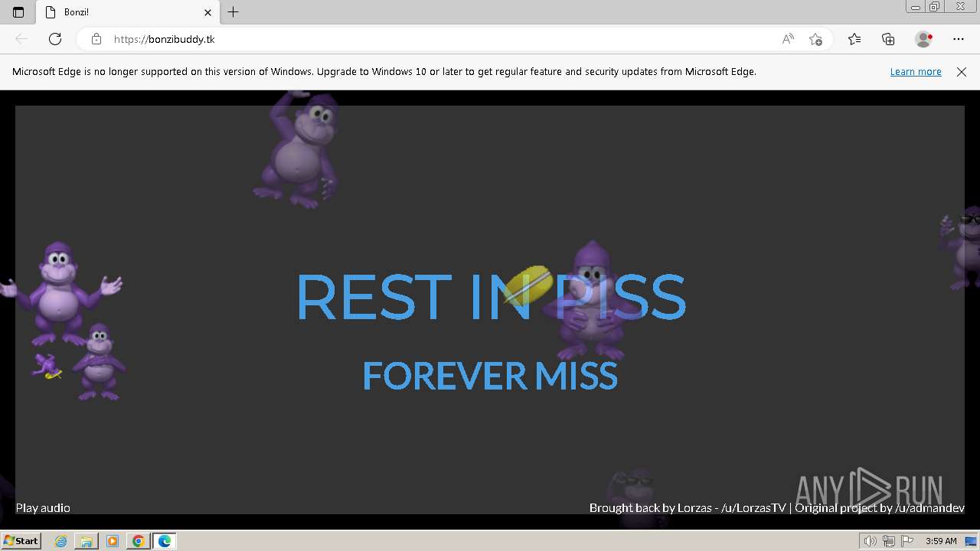Open the Windows Start menu
This screenshot has width=980, height=551.
coord(21,541)
